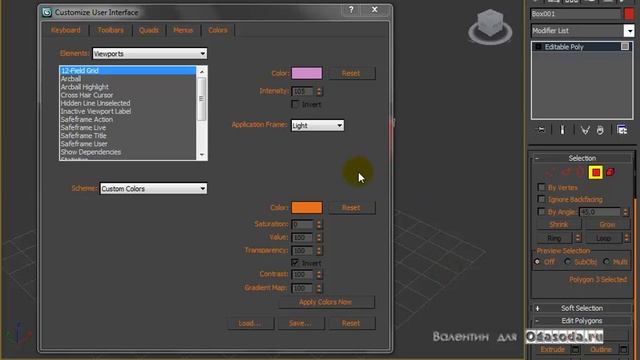Switch to the Toolbars tab
Image resolution: width=640 pixels, height=360 pixels.
coord(110,30)
